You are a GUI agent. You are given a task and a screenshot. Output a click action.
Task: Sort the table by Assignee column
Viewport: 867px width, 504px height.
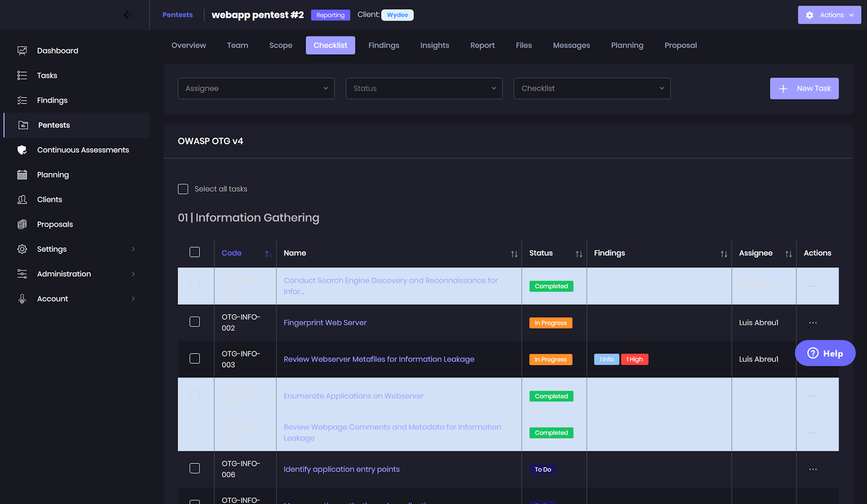coord(788,254)
